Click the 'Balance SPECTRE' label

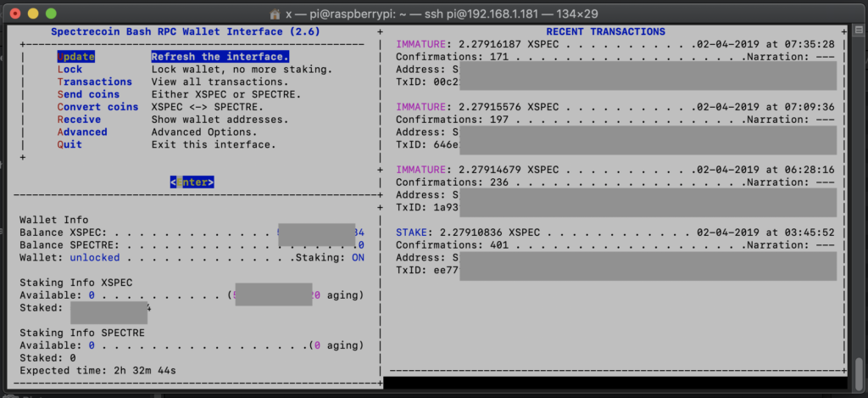70,245
